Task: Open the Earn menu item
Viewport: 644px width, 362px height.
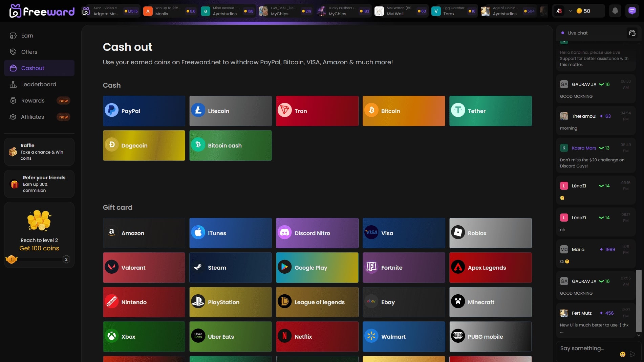Action: click(27, 36)
